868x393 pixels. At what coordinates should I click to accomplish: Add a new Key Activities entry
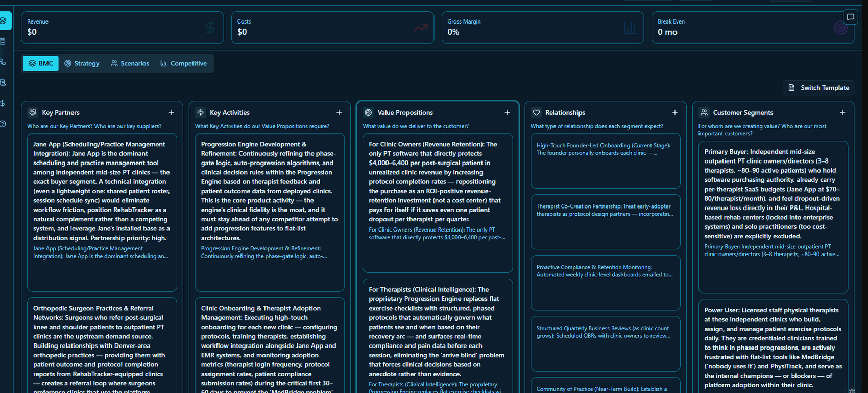click(339, 112)
